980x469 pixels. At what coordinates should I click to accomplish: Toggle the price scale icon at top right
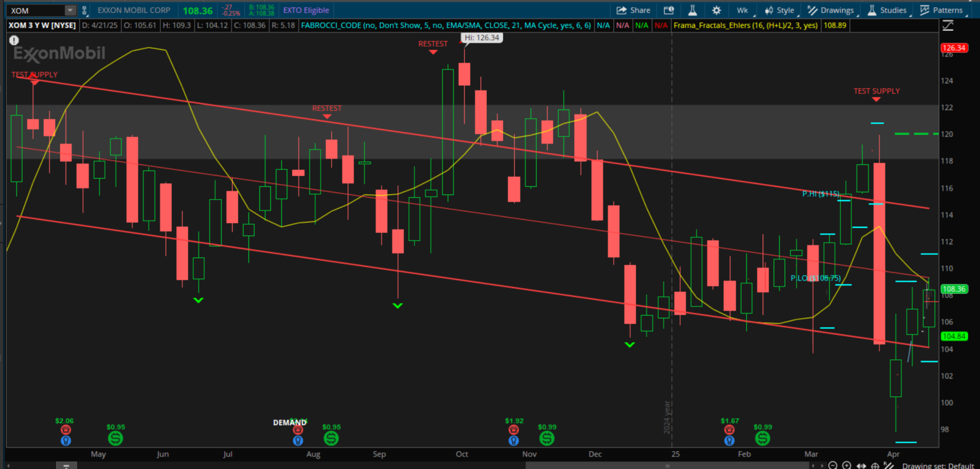(948, 26)
